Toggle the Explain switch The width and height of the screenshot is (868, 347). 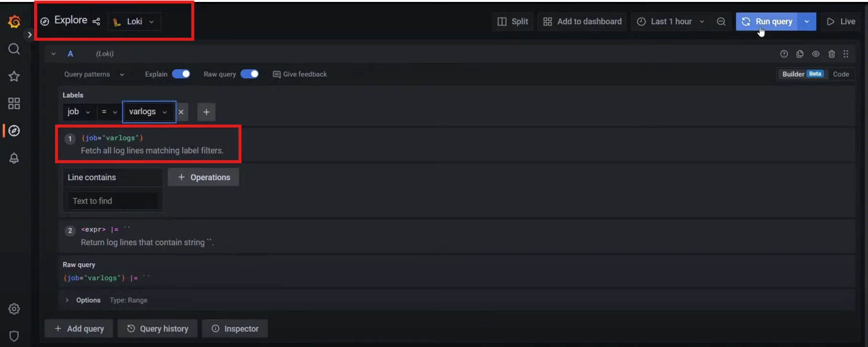(181, 74)
